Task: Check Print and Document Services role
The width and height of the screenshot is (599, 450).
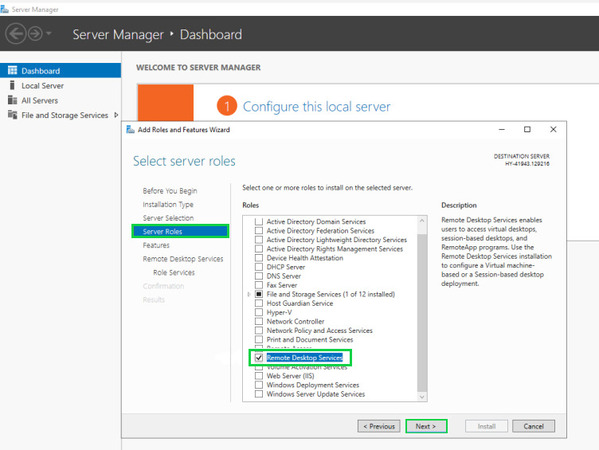Action: click(259, 340)
